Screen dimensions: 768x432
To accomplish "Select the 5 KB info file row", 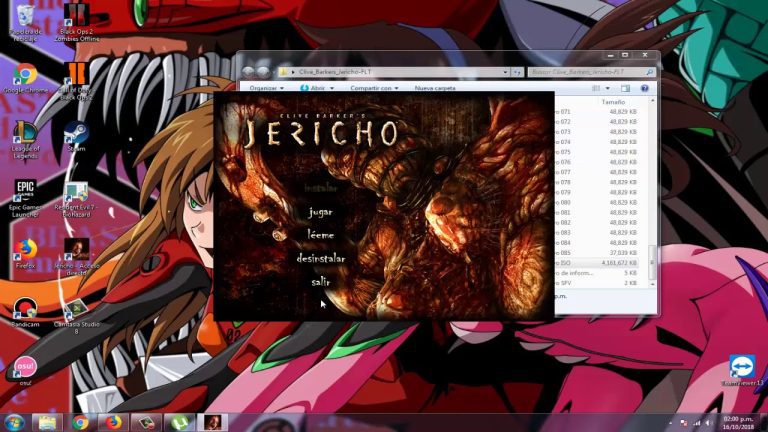I will click(596, 273).
